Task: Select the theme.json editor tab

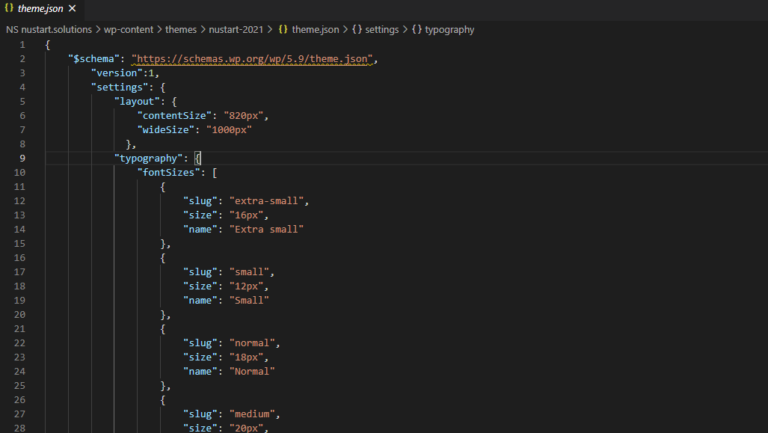Action: pyautogui.click(x=41, y=9)
